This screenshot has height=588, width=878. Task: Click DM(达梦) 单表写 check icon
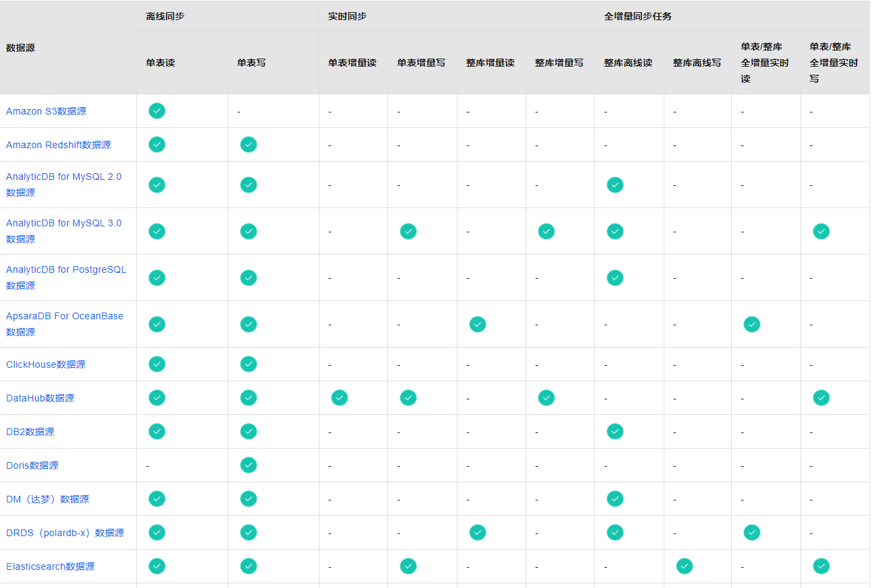(249, 499)
